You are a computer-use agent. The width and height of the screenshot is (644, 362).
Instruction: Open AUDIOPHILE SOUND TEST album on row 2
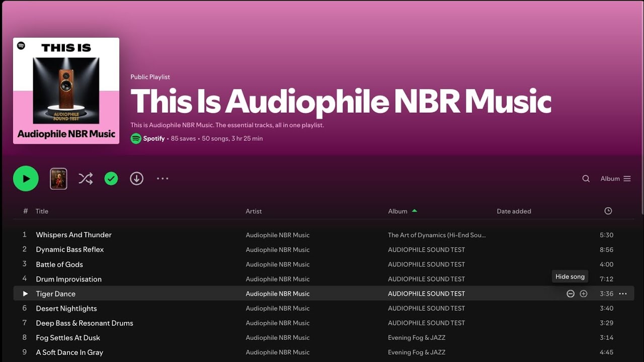click(x=426, y=249)
